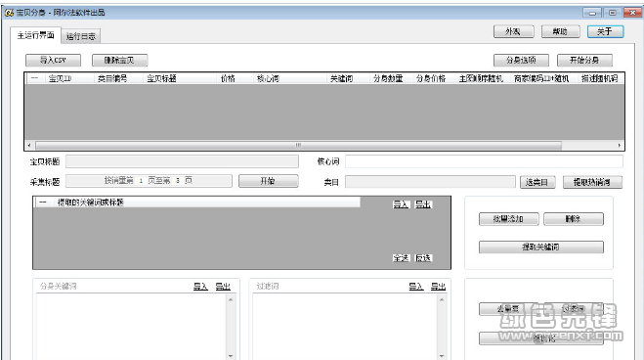
Task: Click the 提取热销词 button
Action: (x=592, y=182)
